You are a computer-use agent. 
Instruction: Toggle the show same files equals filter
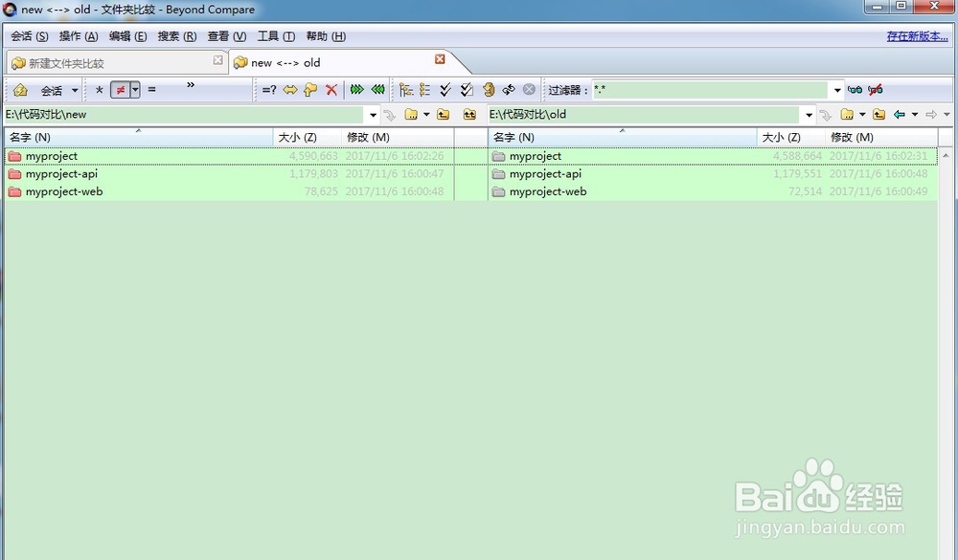(x=150, y=90)
